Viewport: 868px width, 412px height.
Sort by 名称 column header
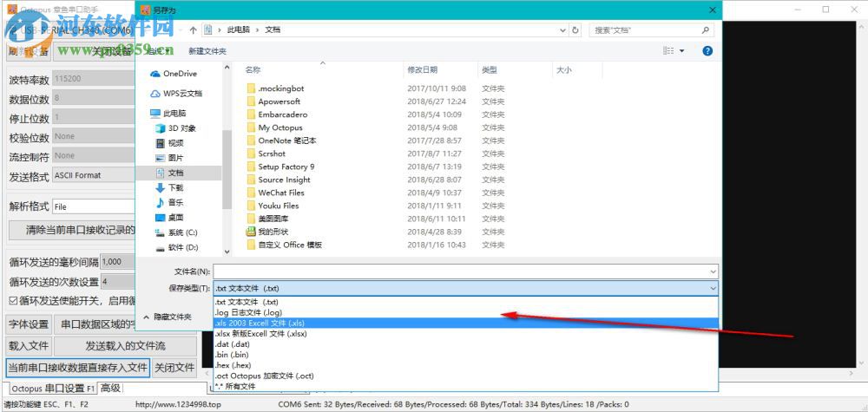[x=253, y=70]
